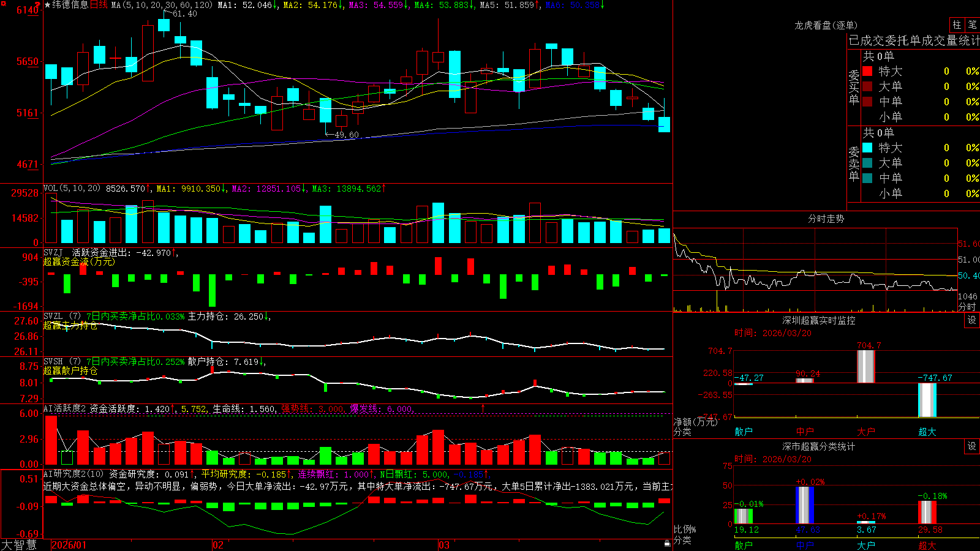
Task: Click the 日线 period label
Action: [99, 5]
